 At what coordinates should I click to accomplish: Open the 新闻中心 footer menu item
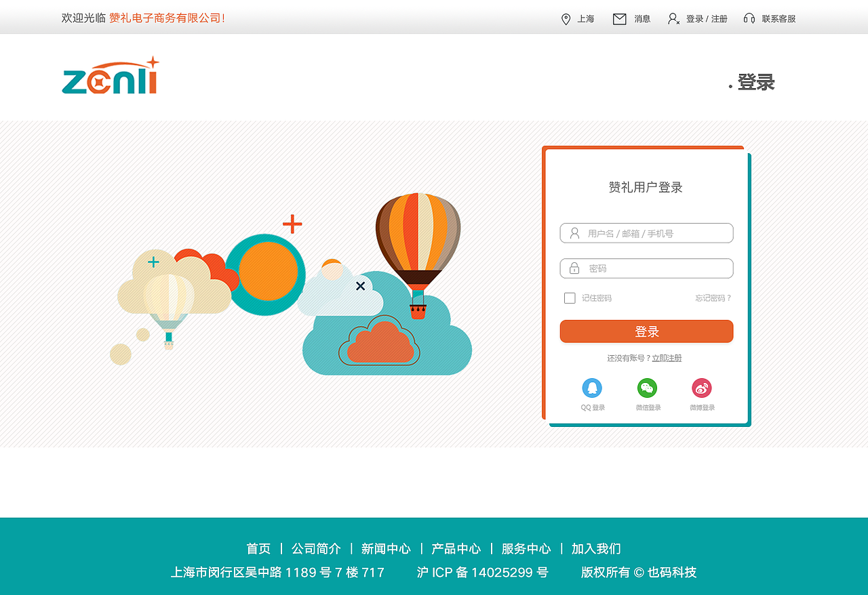(386, 548)
